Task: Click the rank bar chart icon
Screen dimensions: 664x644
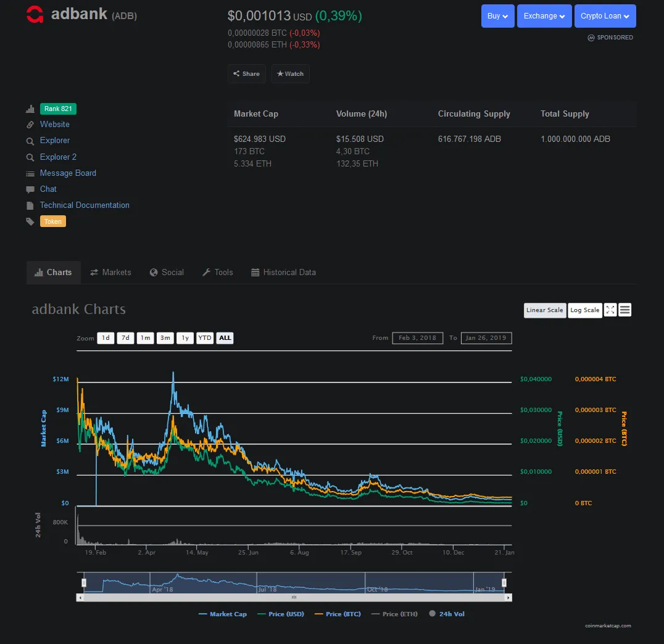Action: pos(30,109)
